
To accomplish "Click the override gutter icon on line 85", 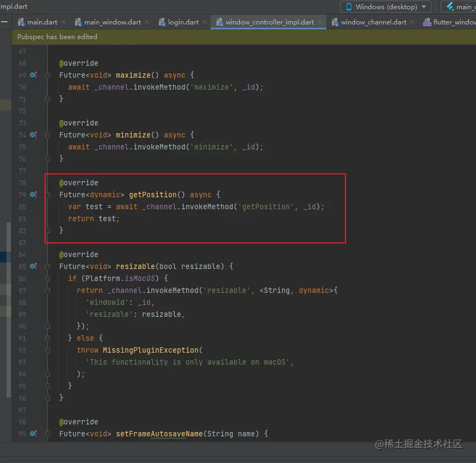I will tap(33, 266).
